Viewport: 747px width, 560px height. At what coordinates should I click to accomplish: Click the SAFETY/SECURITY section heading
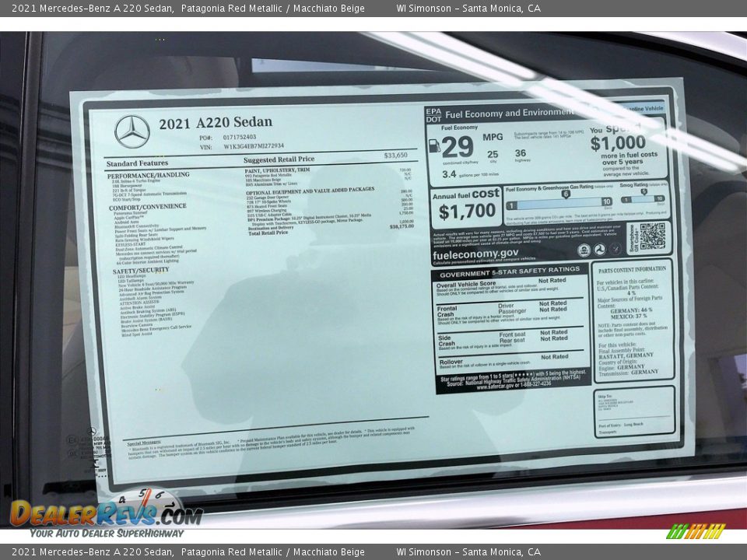(x=141, y=271)
